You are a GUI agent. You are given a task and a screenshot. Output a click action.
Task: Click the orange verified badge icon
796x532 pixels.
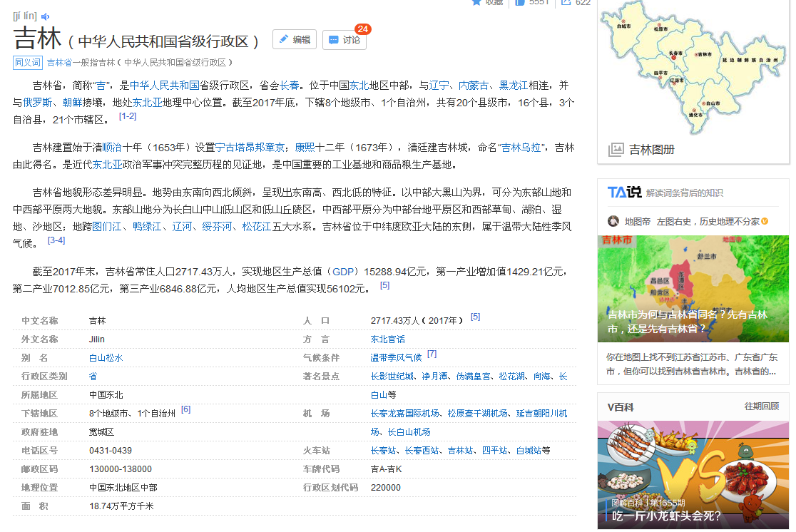click(765, 221)
